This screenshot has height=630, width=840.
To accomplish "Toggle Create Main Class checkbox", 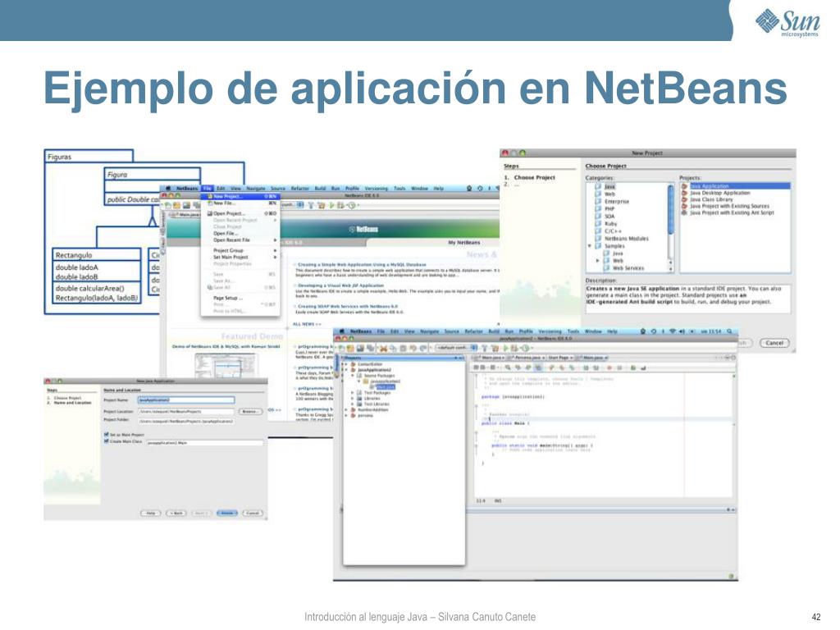I will pos(106,441).
